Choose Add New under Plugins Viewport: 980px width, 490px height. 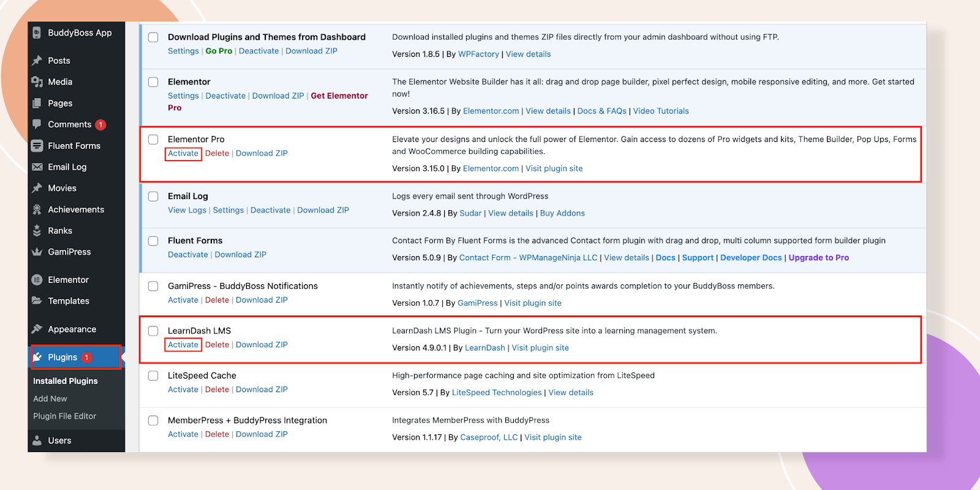(x=50, y=399)
